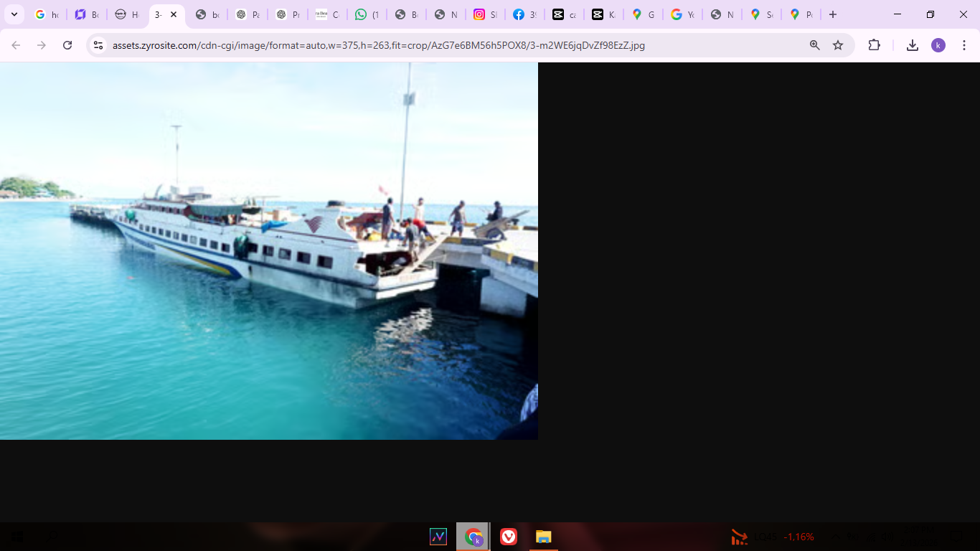Image resolution: width=980 pixels, height=551 pixels.
Task: Bookmark this page with the star
Action: click(838, 45)
